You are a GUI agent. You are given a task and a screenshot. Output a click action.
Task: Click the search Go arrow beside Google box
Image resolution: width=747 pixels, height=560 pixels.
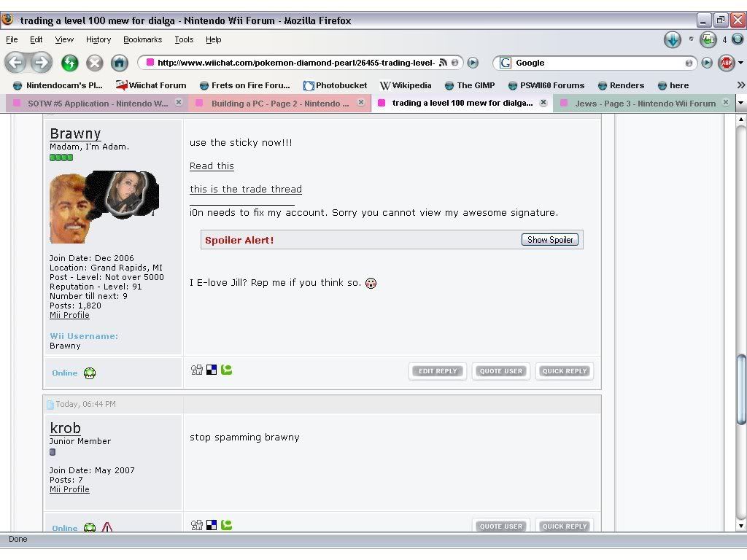click(x=707, y=63)
